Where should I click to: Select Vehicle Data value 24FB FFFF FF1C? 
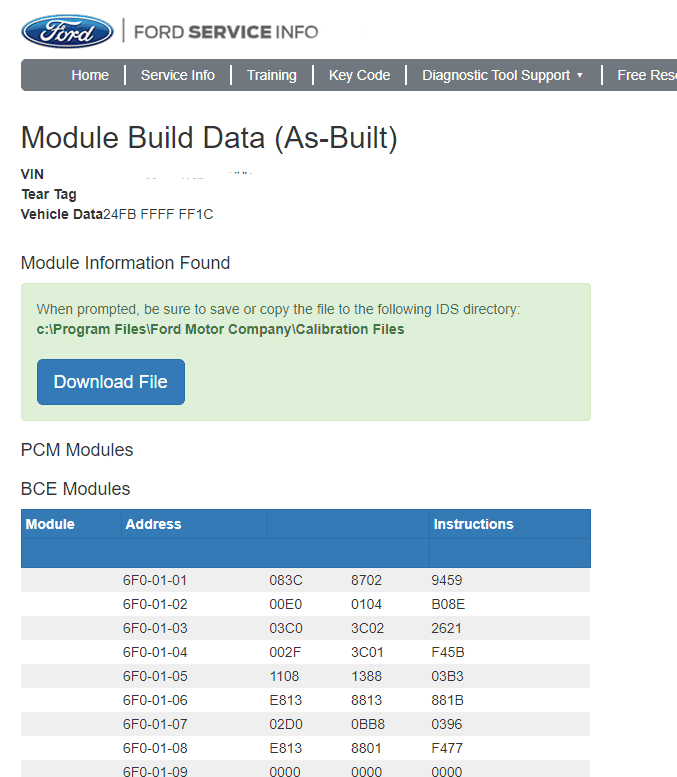coord(158,215)
